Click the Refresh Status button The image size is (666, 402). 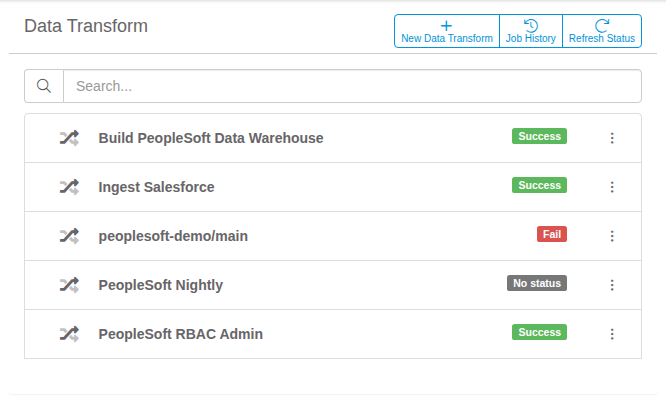coord(602,31)
